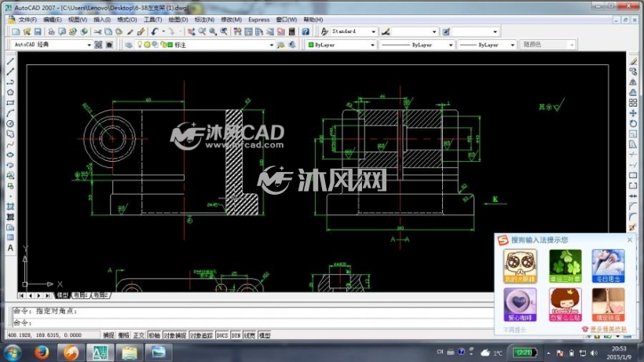Toggle 栅格 grid display in status bar
Image resolution: width=644 pixels, height=362 pixels.
tap(123, 335)
